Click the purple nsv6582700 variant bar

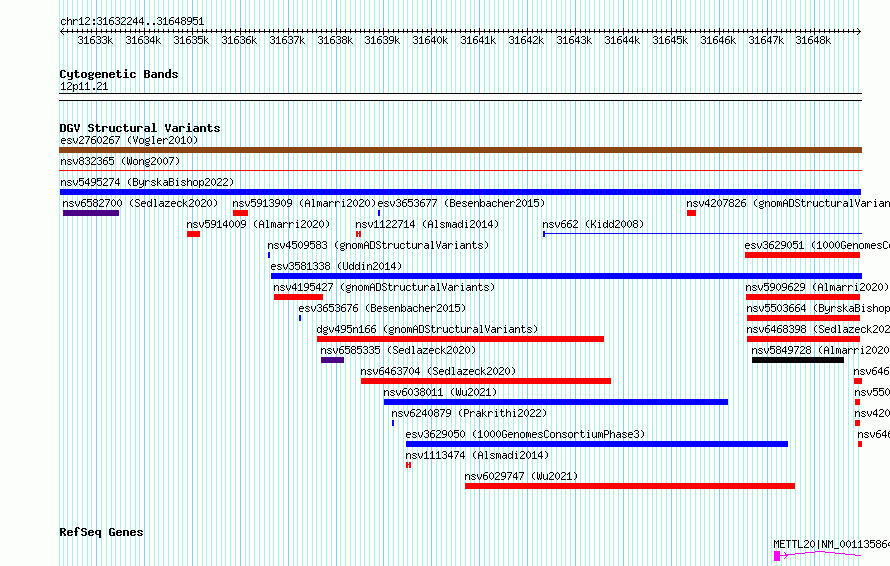(x=91, y=213)
